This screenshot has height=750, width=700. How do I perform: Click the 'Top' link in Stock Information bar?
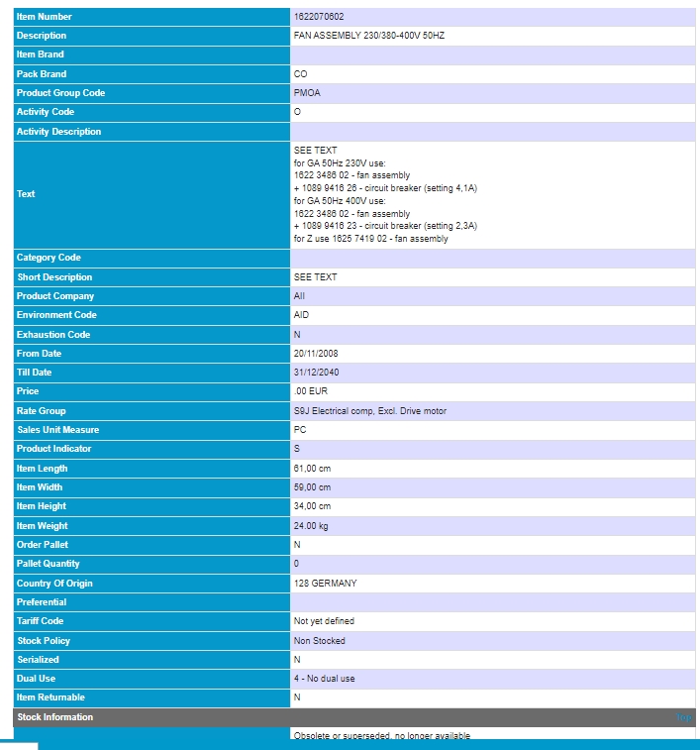click(x=684, y=717)
